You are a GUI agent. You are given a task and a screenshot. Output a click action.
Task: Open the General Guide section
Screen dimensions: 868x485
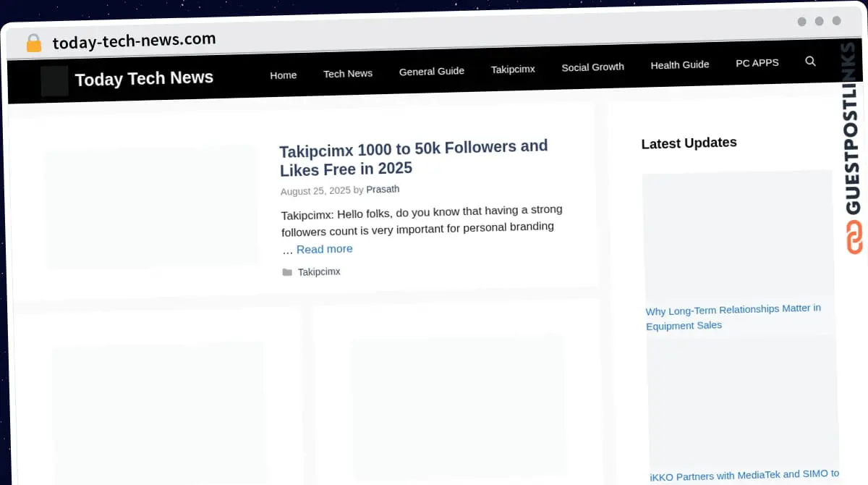coord(432,71)
